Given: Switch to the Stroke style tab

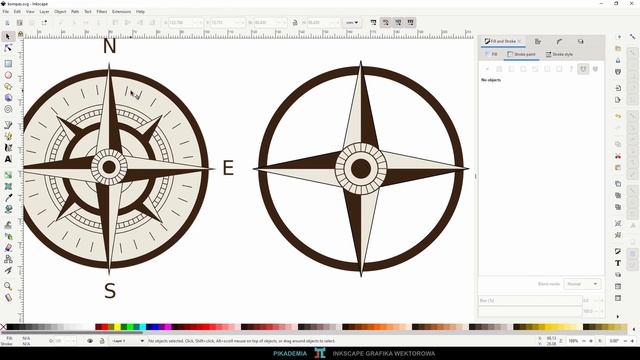Looking at the screenshot, I should (559, 54).
